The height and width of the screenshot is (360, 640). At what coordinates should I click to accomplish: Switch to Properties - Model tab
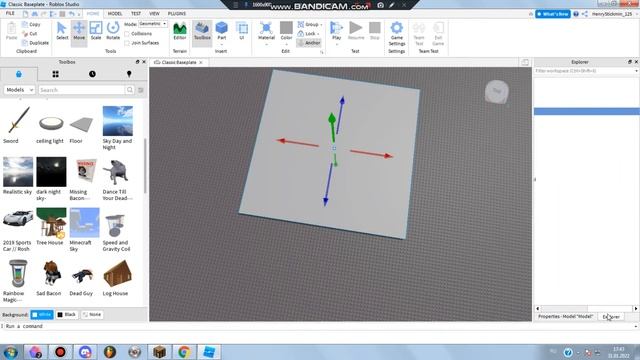pos(565,317)
